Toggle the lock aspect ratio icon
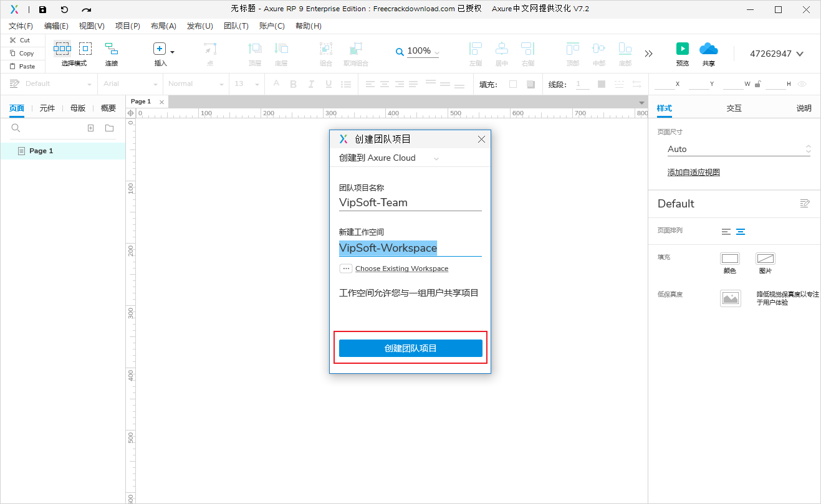Image resolution: width=821 pixels, height=504 pixels. [758, 84]
